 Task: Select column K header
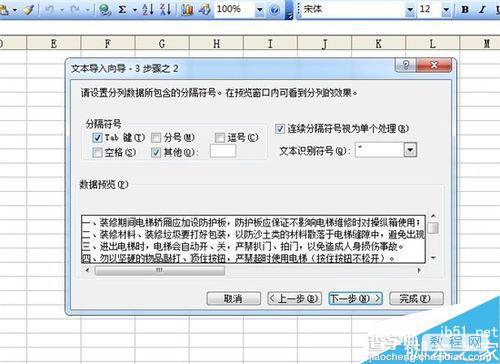coord(379,43)
